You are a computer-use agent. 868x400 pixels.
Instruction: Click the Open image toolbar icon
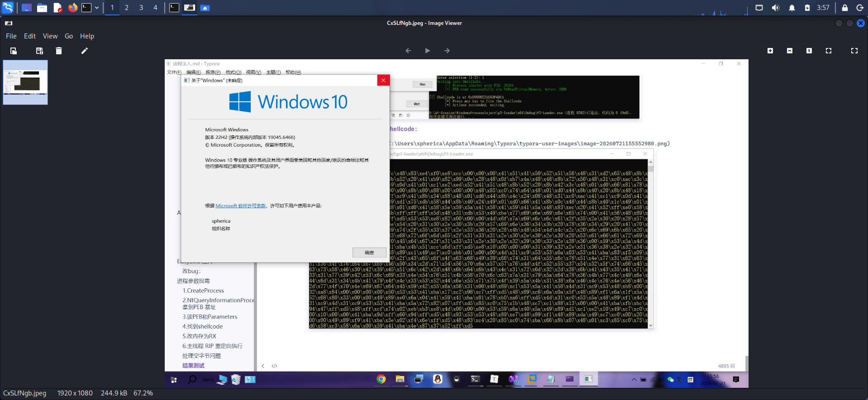14,51
